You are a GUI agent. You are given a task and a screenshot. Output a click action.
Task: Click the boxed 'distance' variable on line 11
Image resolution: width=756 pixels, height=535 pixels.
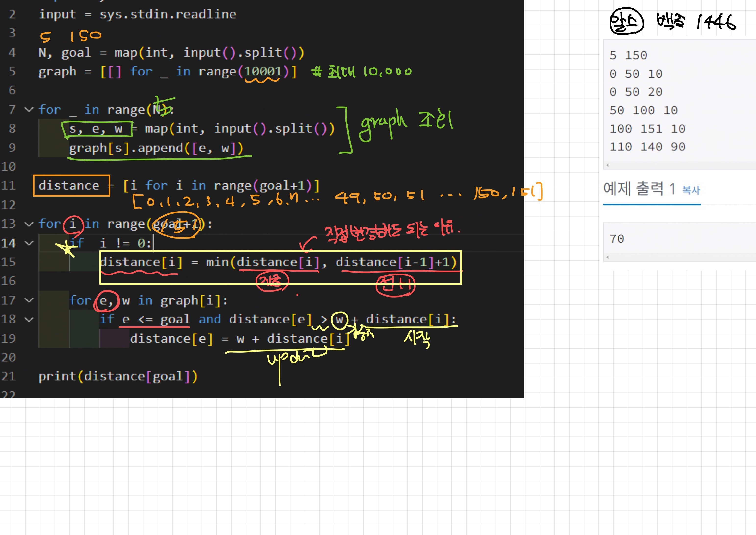[x=69, y=186]
